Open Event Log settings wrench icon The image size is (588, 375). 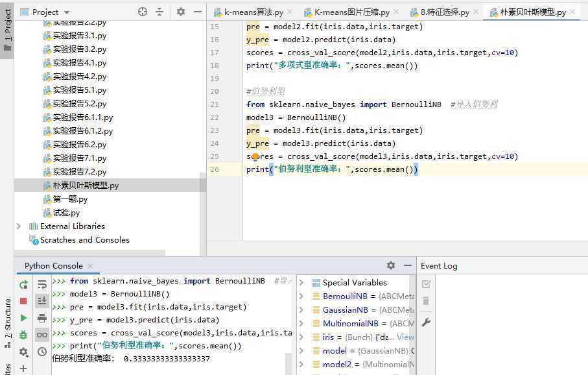426,322
